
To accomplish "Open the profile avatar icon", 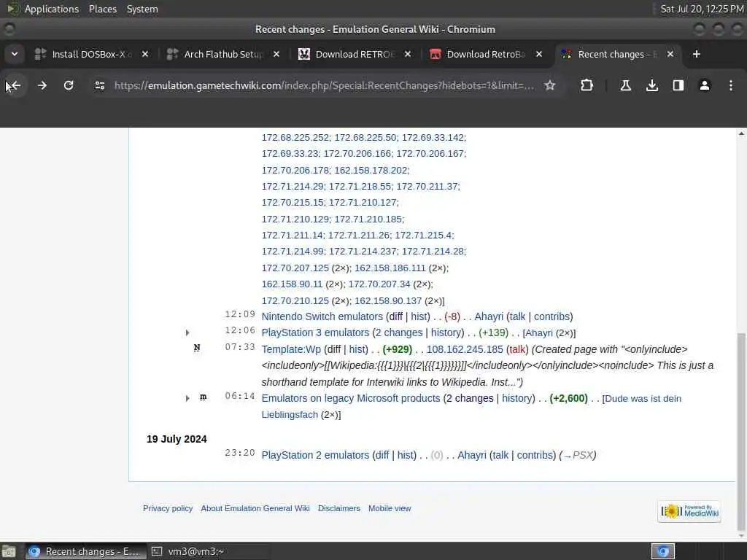I will click(x=705, y=86).
